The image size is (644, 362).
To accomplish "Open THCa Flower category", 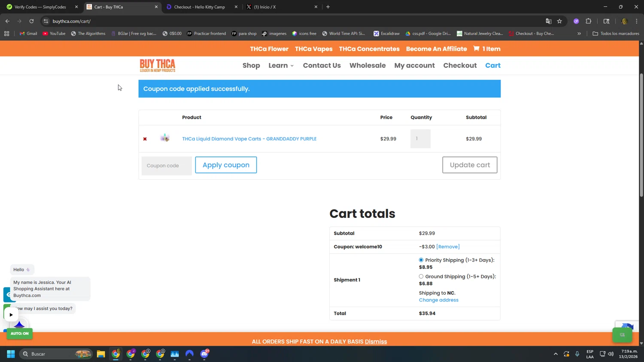I will click(x=269, y=49).
